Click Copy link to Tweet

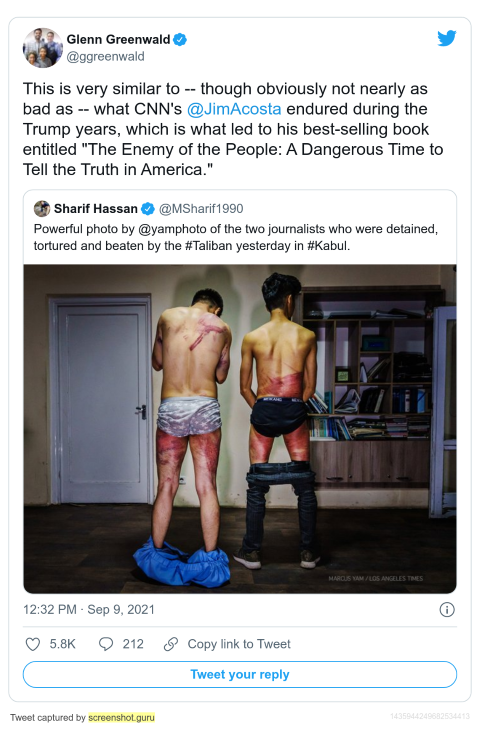239,644
